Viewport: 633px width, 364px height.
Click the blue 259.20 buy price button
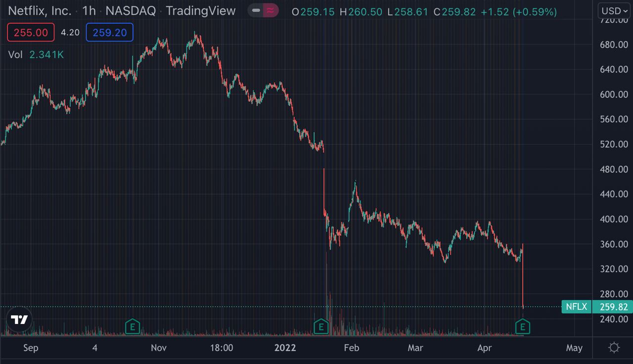point(109,33)
